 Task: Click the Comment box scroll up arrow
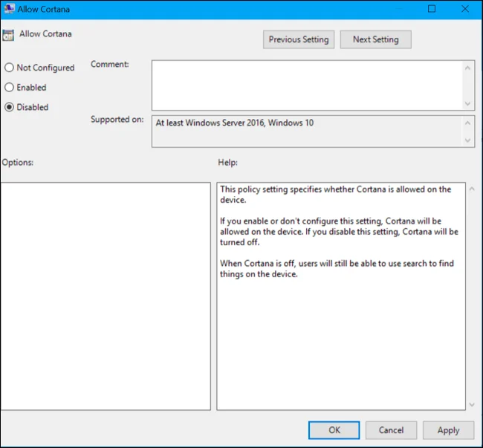tap(467, 68)
